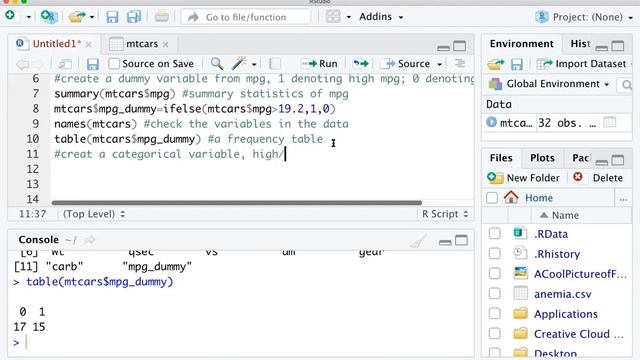
Task: Click Import Dataset button
Action: [x=582, y=64]
